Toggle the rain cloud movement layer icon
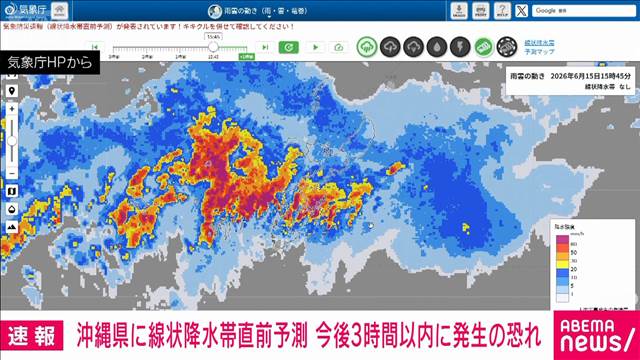640x360 pixels. coord(367,47)
